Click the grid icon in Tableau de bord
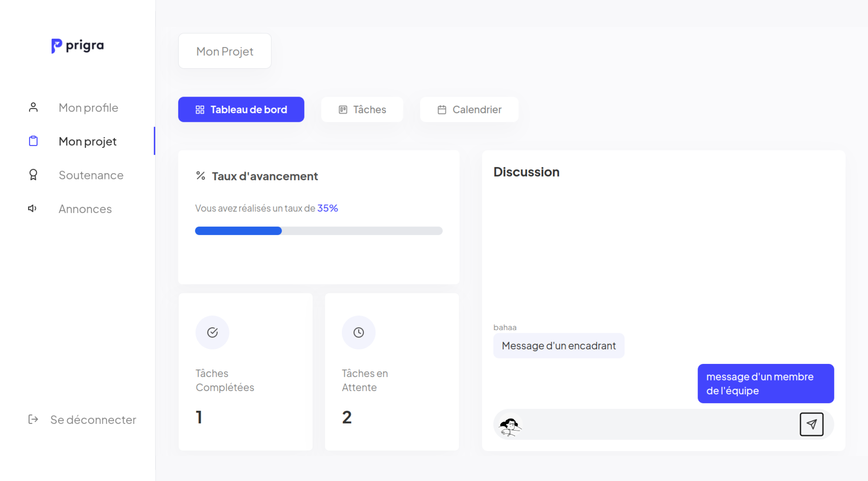The width and height of the screenshot is (868, 481). pyautogui.click(x=200, y=110)
